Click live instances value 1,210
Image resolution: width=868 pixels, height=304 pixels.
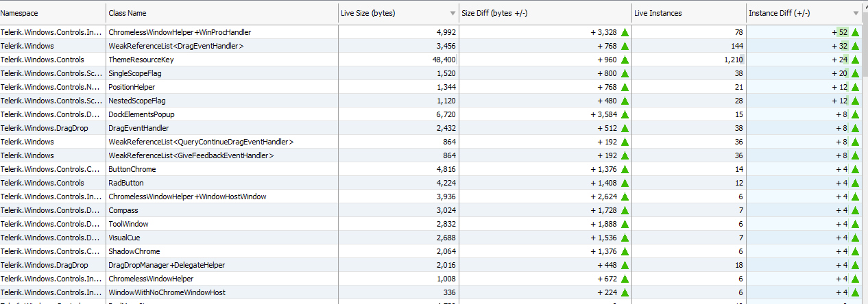(734, 60)
